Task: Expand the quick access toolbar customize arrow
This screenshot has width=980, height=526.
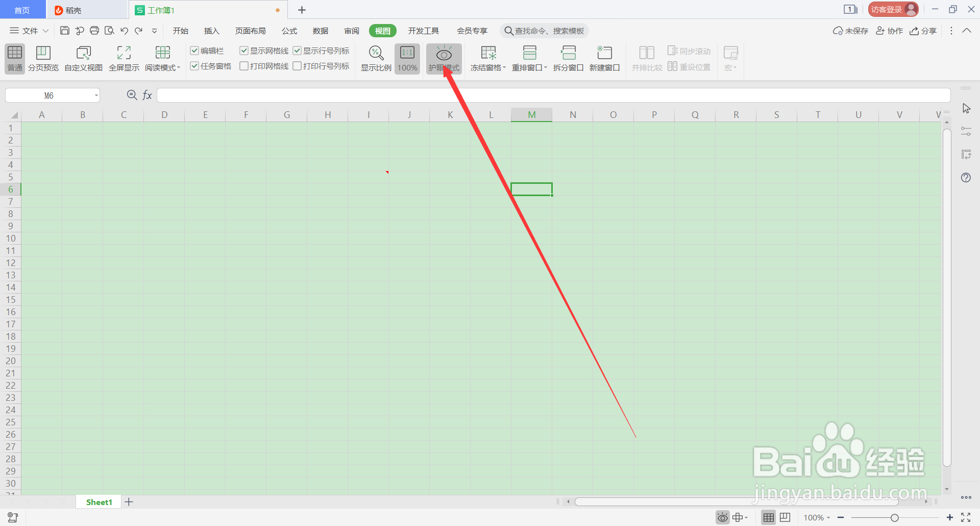Action: coord(154,31)
